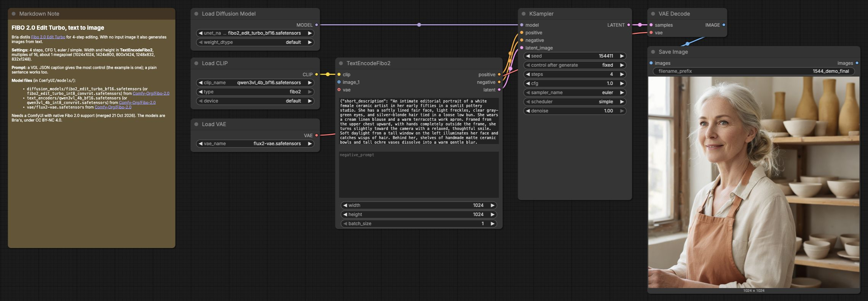Click the LATENT output port on KSampler
The height and width of the screenshot is (301, 868).
pos(629,25)
